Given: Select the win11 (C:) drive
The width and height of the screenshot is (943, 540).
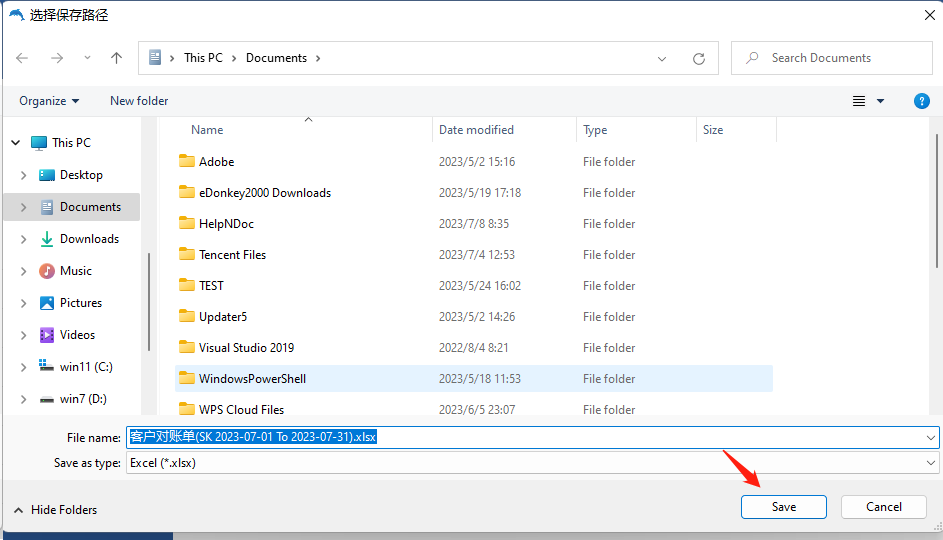Looking at the screenshot, I should coord(85,367).
